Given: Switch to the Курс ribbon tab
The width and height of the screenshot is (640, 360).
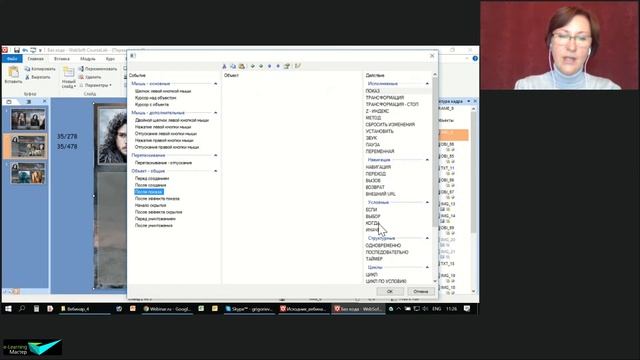Looking at the screenshot, I should [110, 59].
